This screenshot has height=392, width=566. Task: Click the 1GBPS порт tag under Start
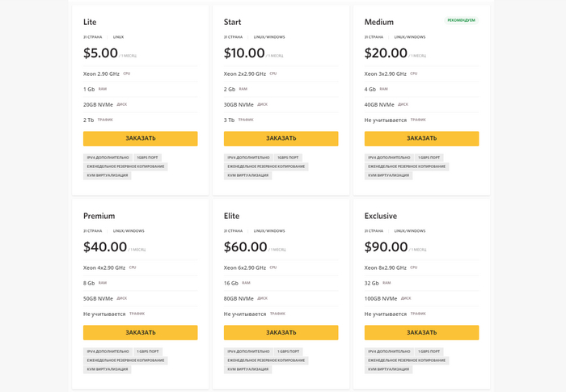287,158
